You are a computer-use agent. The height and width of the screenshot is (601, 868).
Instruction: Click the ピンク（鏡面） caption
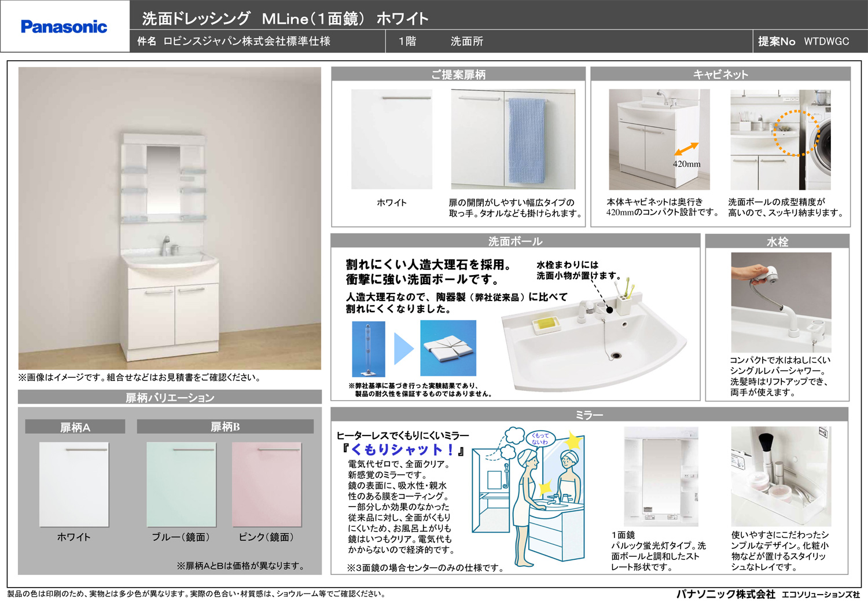[266, 537]
